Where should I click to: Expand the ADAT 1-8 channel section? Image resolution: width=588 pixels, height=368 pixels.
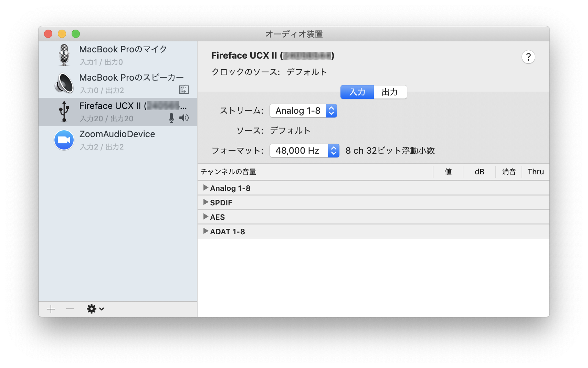tap(206, 231)
